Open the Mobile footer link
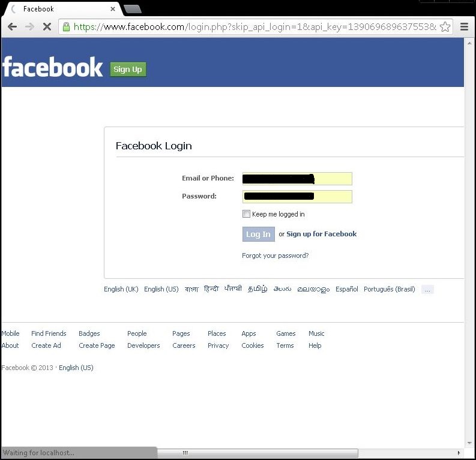This screenshot has height=460, width=476. (x=10, y=333)
